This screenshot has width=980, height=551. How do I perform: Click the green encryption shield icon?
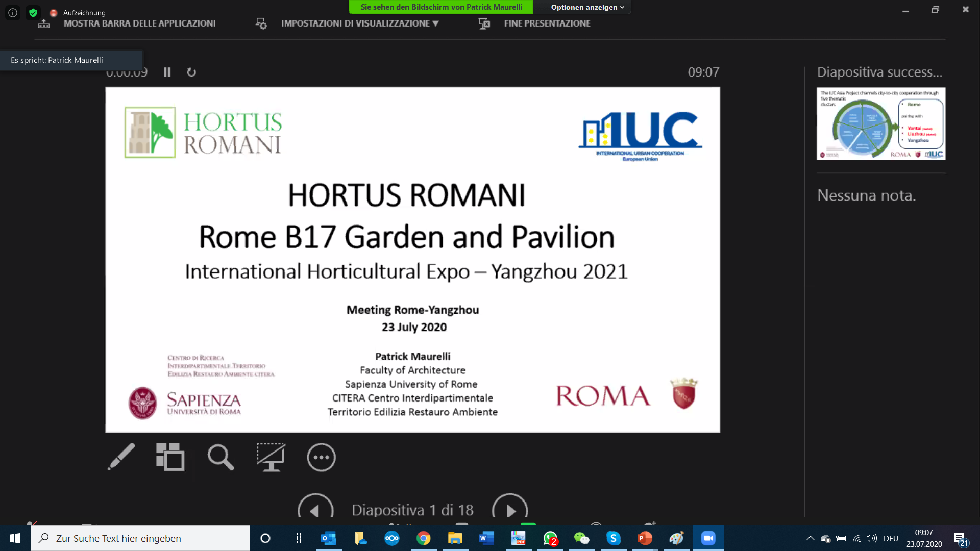click(33, 13)
